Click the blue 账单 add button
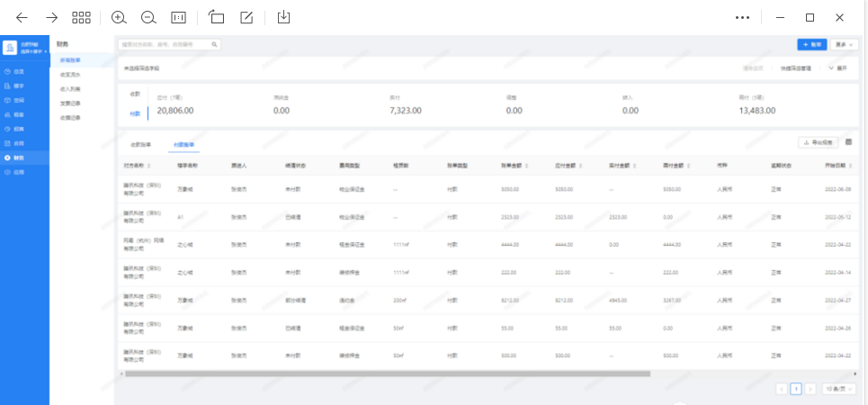This screenshot has width=868, height=405. 811,43
